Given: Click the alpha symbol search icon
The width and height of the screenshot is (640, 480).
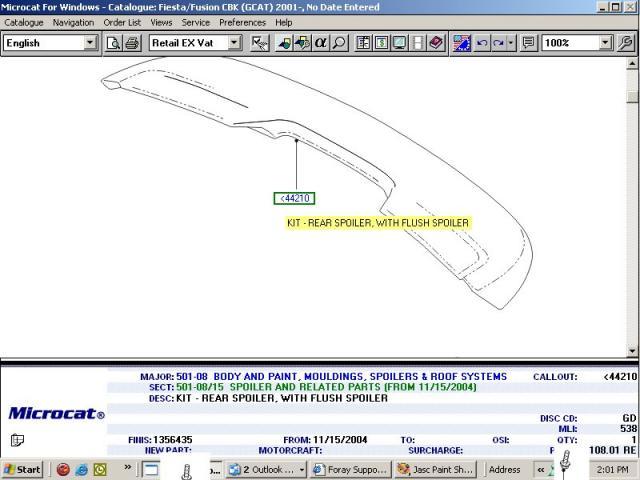Looking at the screenshot, I should 321,43.
